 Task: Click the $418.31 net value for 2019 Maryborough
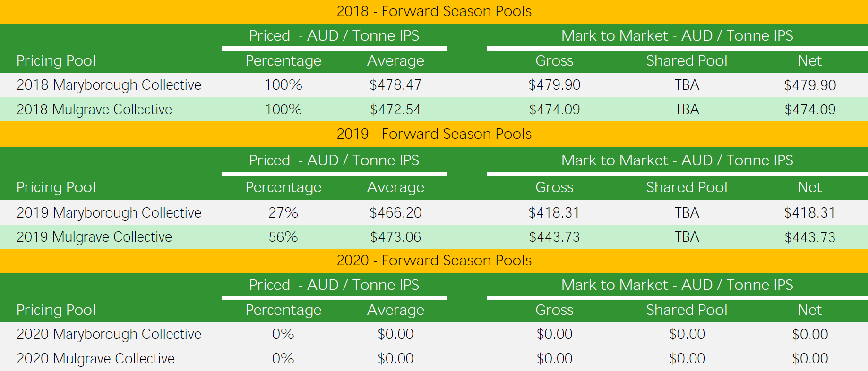(x=810, y=213)
